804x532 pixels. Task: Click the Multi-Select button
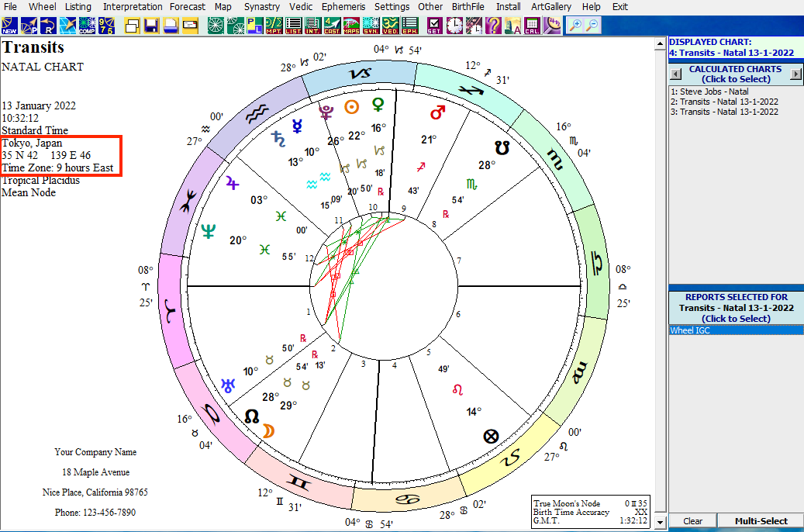tap(761, 520)
